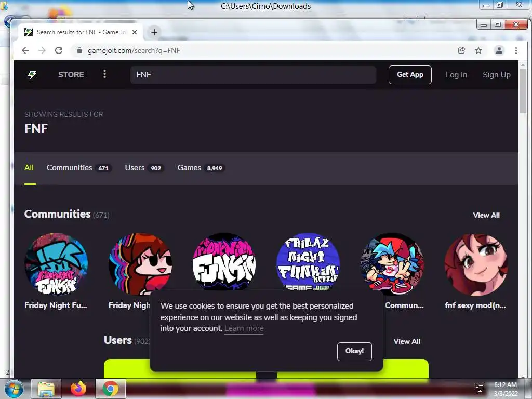Open Chrome's three-dot menu
Image resolution: width=532 pixels, height=399 pixels.
pyautogui.click(x=516, y=50)
